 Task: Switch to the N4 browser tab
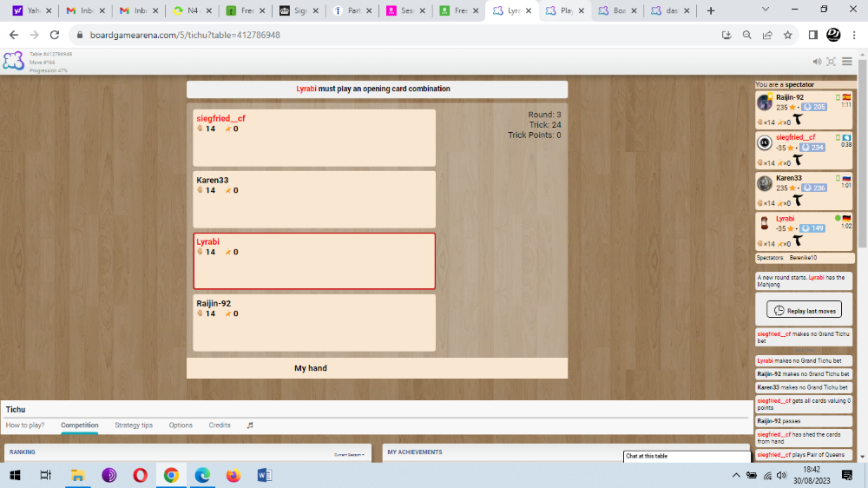192,10
